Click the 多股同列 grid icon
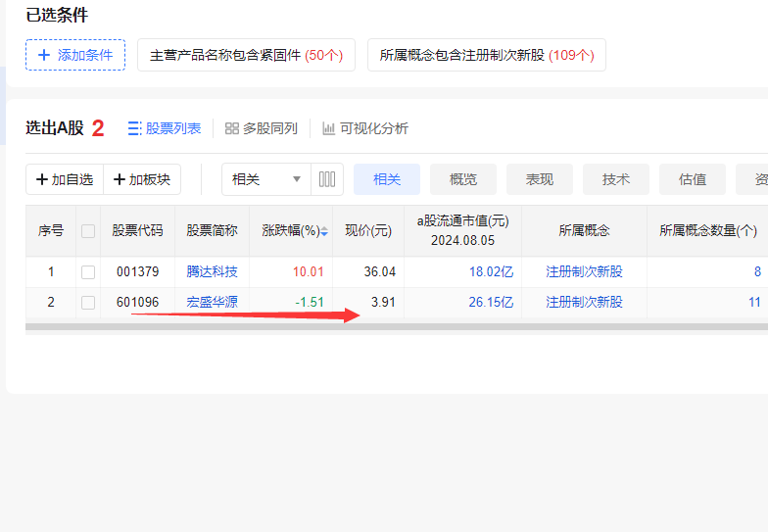Viewport: 768px width, 532px height. click(231, 128)
